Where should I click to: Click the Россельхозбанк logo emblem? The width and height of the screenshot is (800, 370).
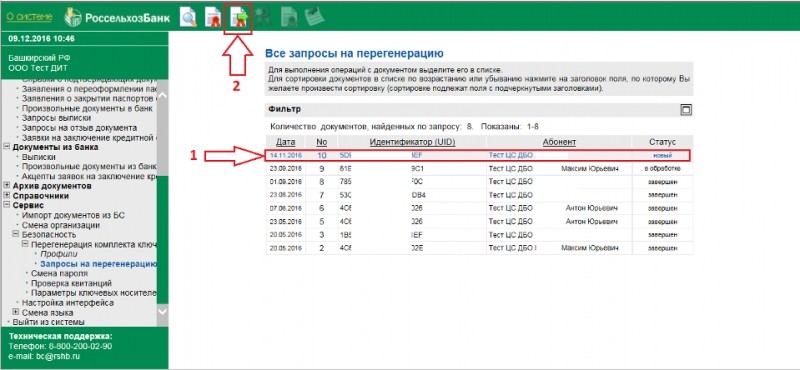point(73,17)
